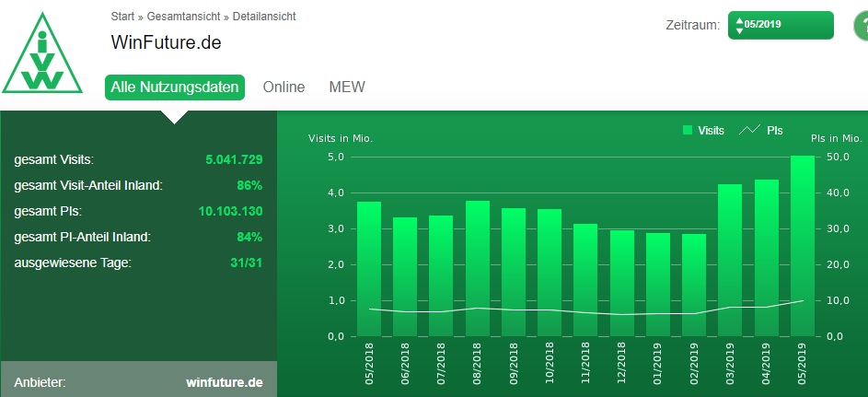Select the 08/2018 visits bar

477,268
